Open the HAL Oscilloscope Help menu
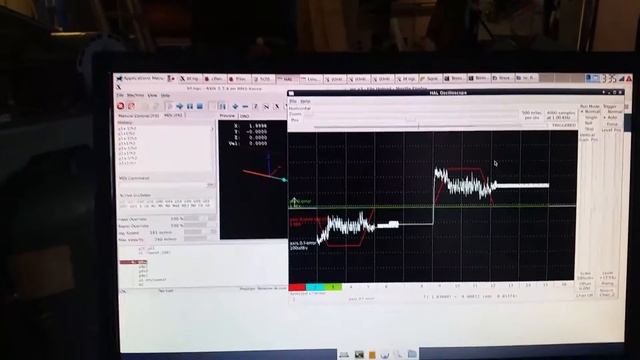 coord(305,101)
